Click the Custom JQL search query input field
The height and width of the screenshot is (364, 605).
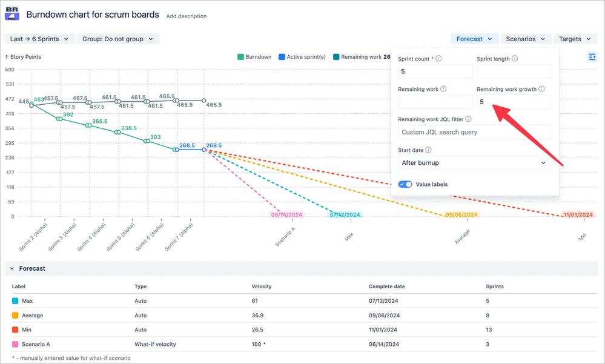(474, 132)
